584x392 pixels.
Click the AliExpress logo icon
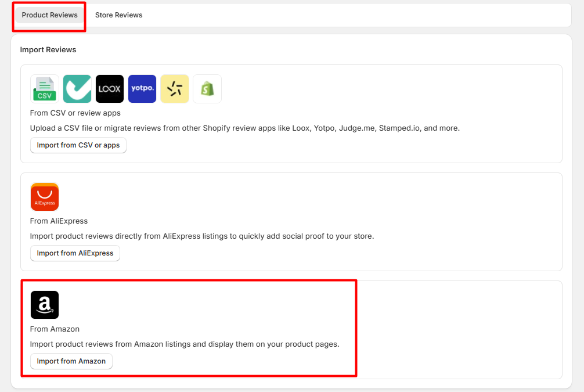coord(45,197)
